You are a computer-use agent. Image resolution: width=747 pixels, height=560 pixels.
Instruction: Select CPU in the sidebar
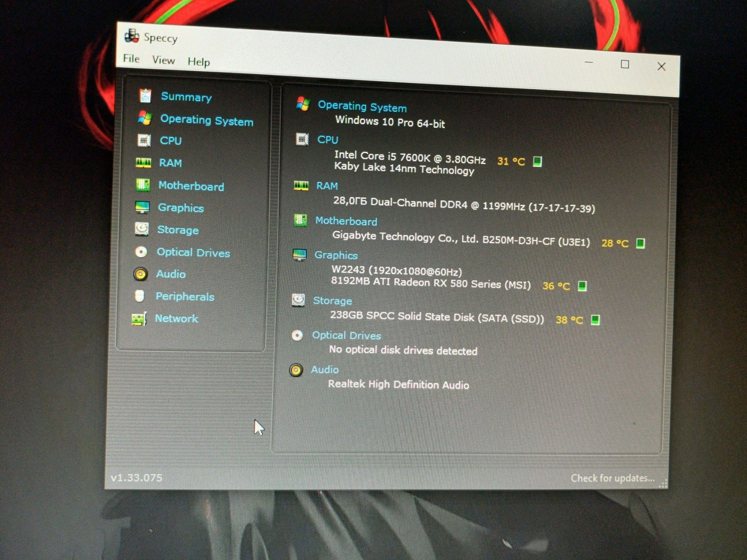tap(171, 141)
